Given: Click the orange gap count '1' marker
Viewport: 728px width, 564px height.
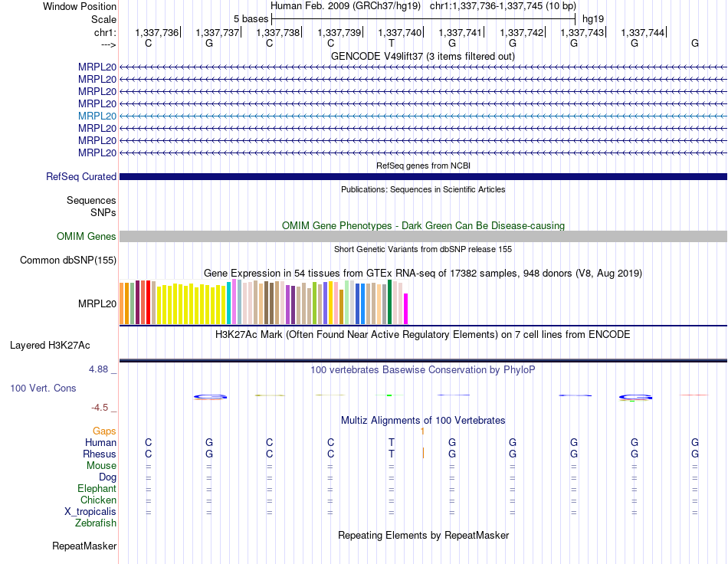Looking at the screenshot, I should click(422, 431).
